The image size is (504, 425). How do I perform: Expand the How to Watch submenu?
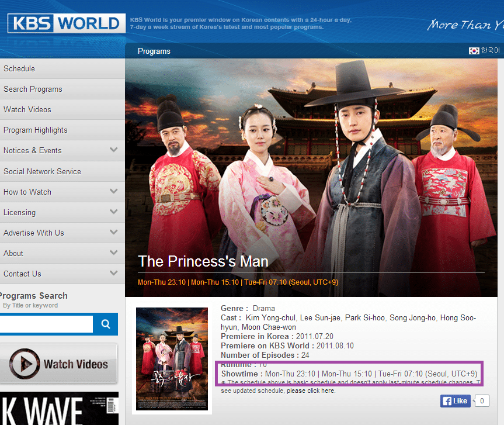(x=113, y=191)
